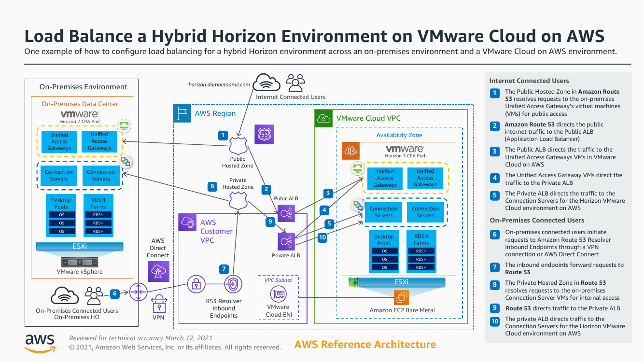Select the Internet Connected Users wifi cloud icon
The image size is (644, 362).
pyautogui.click(x=266, y=83)
